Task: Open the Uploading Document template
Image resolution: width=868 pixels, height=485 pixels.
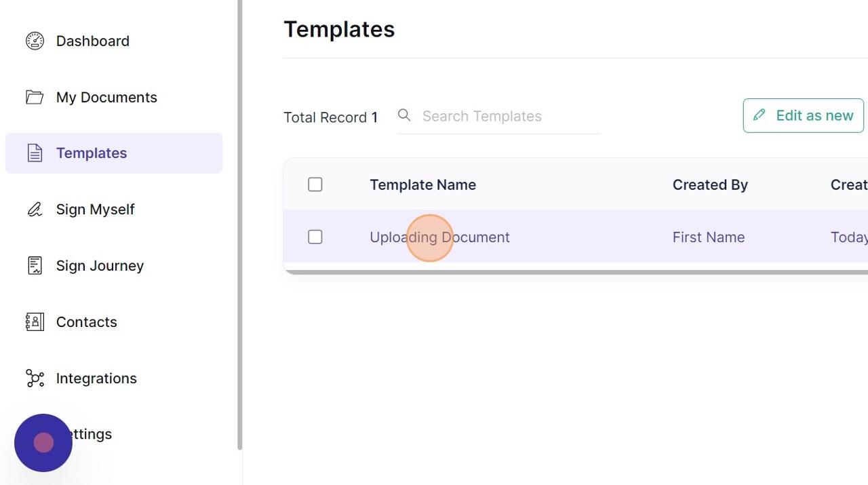Action: [x=439, y=237]
